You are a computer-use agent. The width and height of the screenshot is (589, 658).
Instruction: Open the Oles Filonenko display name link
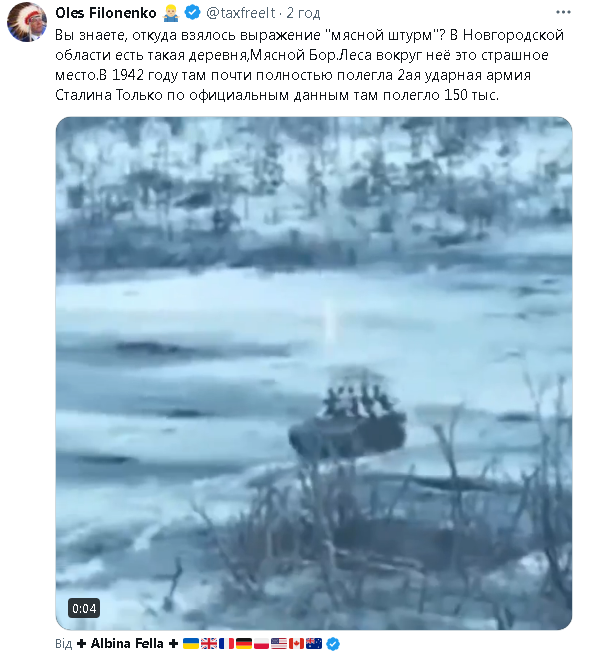pyautogui.click(x=106, y=13)
